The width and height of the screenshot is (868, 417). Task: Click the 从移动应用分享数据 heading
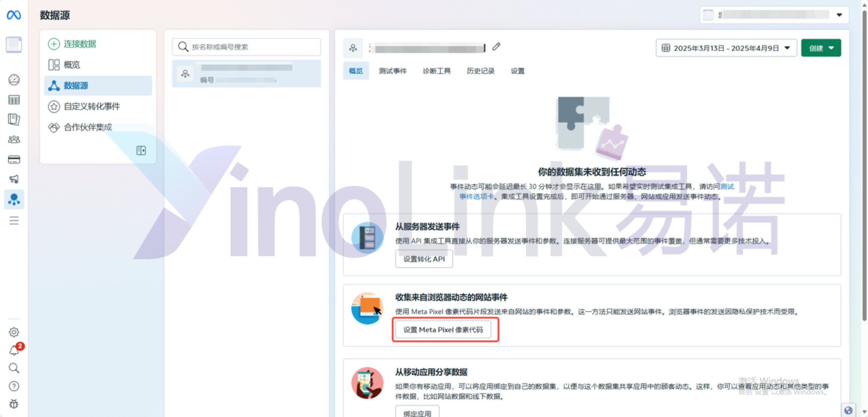click(431, 372)
